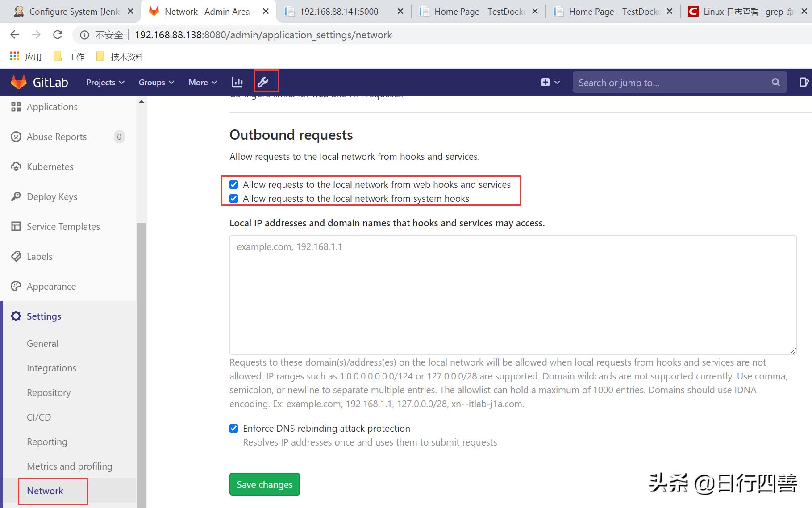The width and height of the screenshot is (812, 508).
Task: Click the Labels tag icon
Action: click(16, 256)
